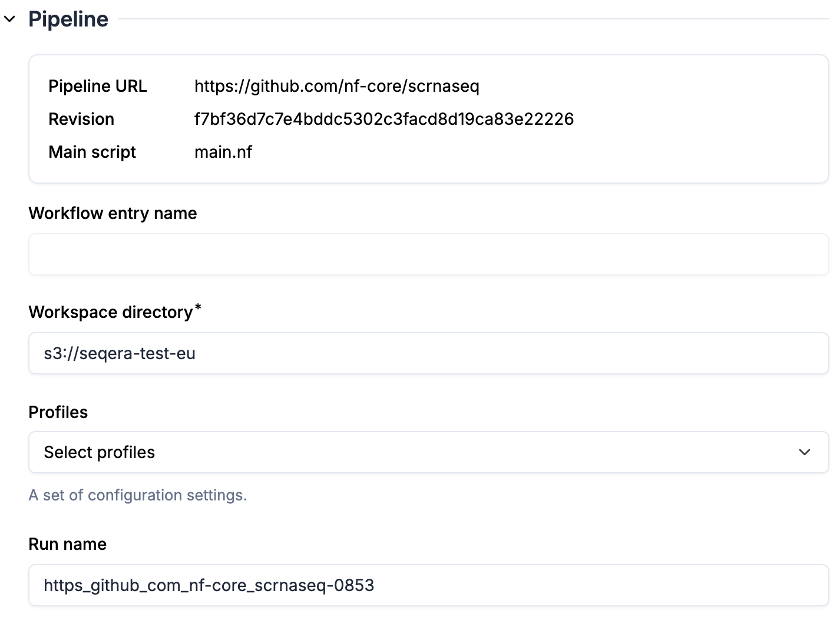Click the Pipeline section heading
This screenshot has height=617, width=840.
pos(68,19)
